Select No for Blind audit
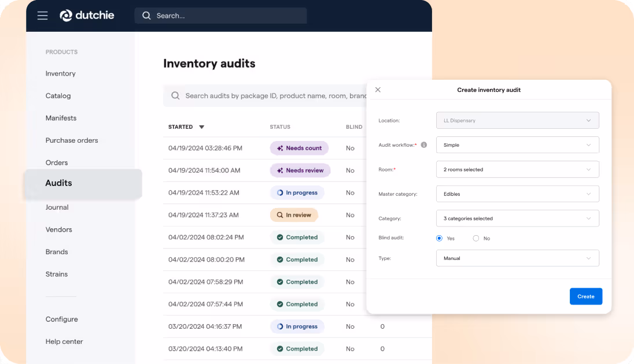 point(476,239)
